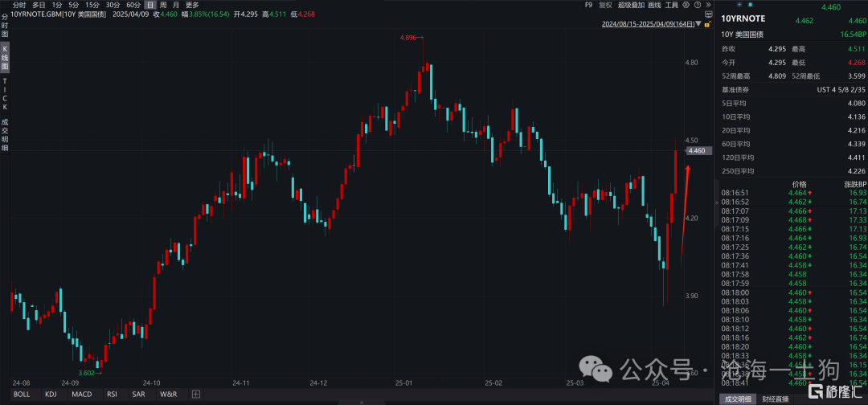Open the date range dropdown triangle
Image resolution: width=868 pixels, height=405 pixels.
tap(698, 24)
